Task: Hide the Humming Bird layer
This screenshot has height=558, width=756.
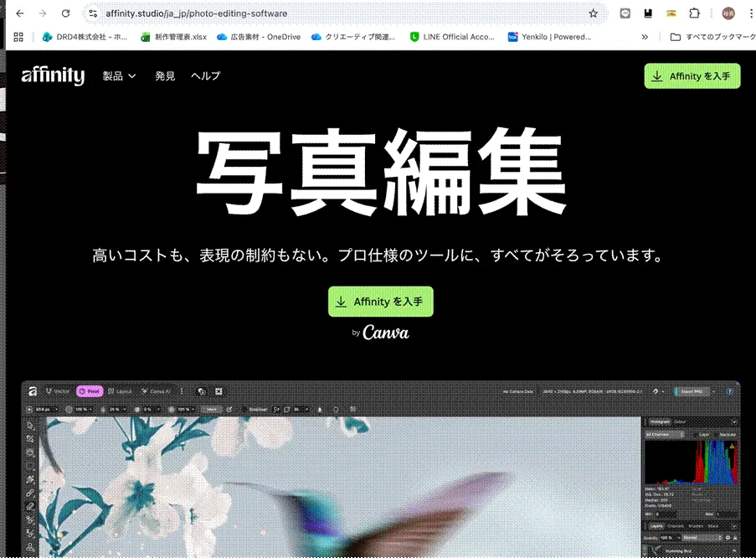Action: click(x=734, y=550)
